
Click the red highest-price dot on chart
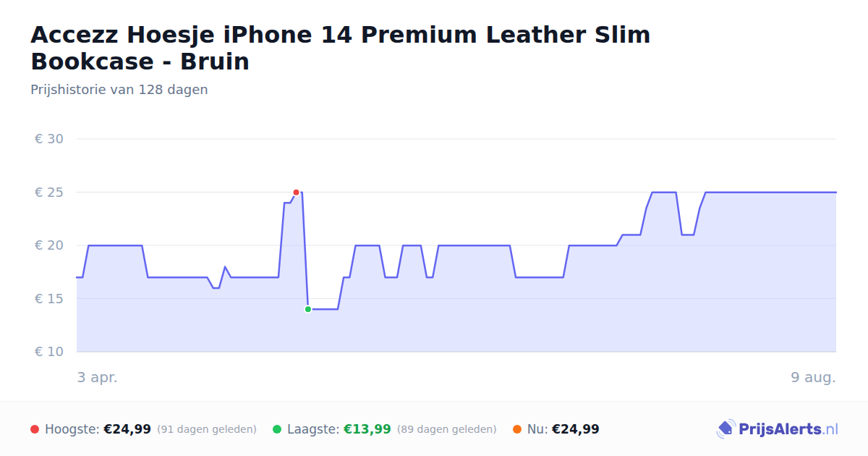pos(296,193)
